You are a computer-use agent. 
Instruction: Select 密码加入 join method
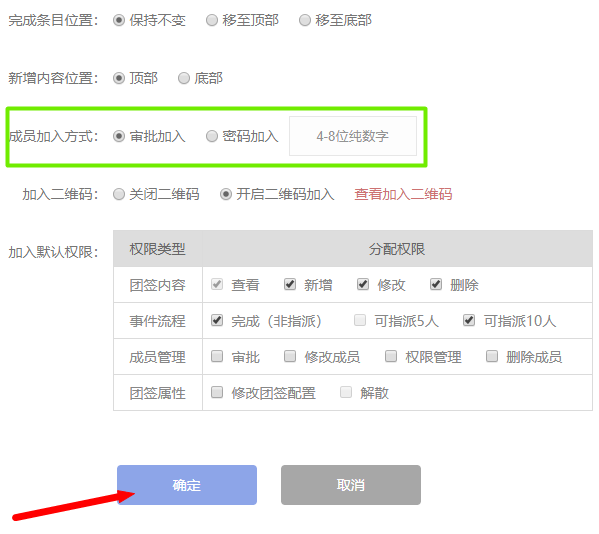click(x=212, y=136)
